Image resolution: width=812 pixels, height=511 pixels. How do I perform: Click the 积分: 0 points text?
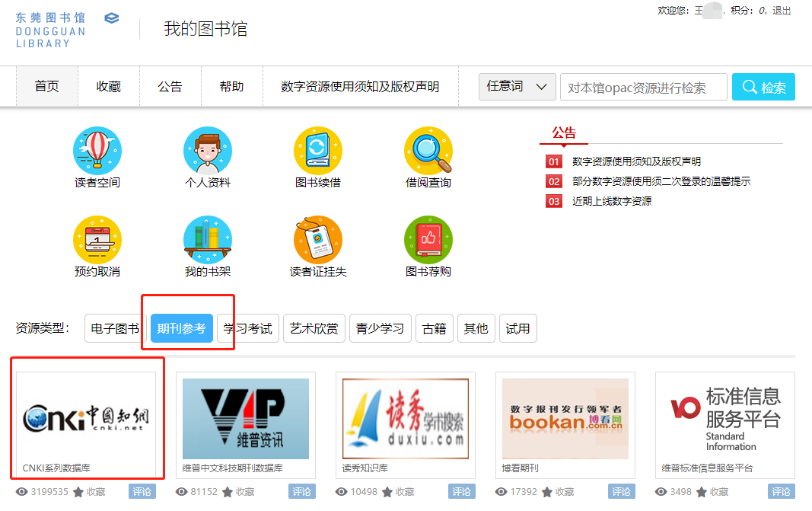pyautogui.click(x=748, y=11)
